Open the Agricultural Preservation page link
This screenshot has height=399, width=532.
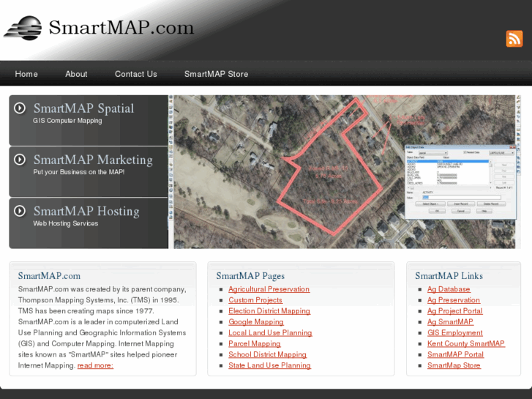point(269,289)
